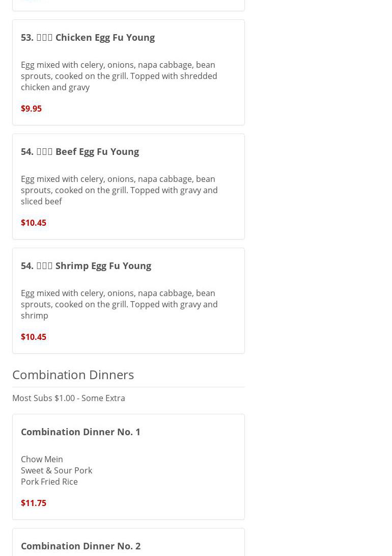Viewport: 392px width, 556px height.
Task: Open the Beef Egg Fu Young item
Action: 97,151
